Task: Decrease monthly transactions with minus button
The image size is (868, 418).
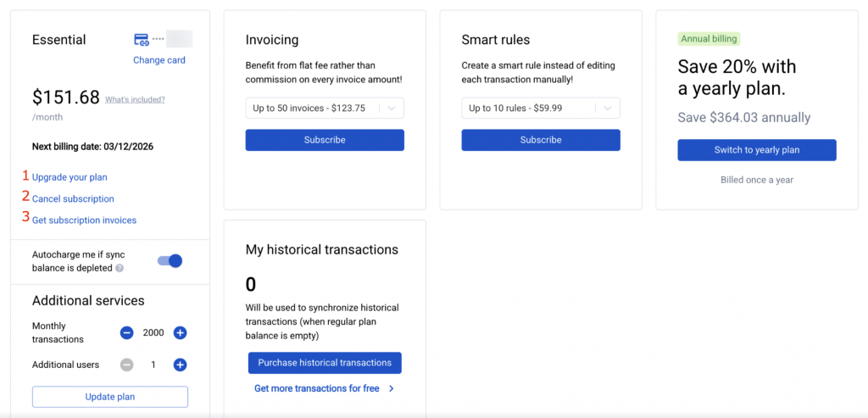Action: click(126, 333)
